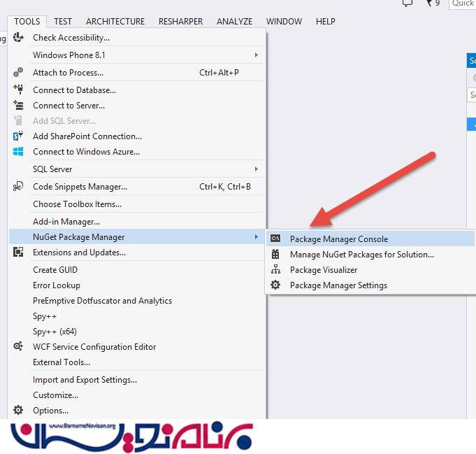This screenshot has height=454, width=476.
Task: Select Check Accessibility... menu entry
Action: pos(137,37)
